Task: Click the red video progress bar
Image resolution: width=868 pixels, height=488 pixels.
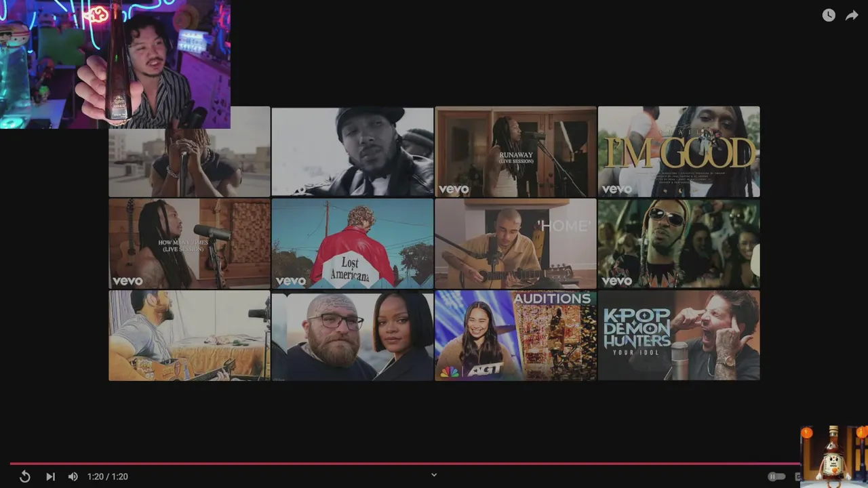Action: coord(405,464)
